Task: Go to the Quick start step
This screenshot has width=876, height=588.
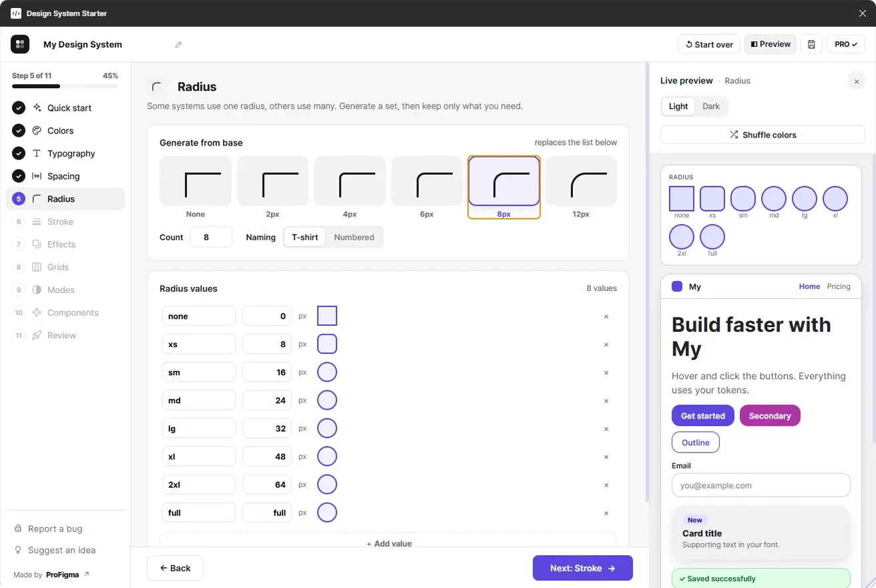Action: [65, 108]
